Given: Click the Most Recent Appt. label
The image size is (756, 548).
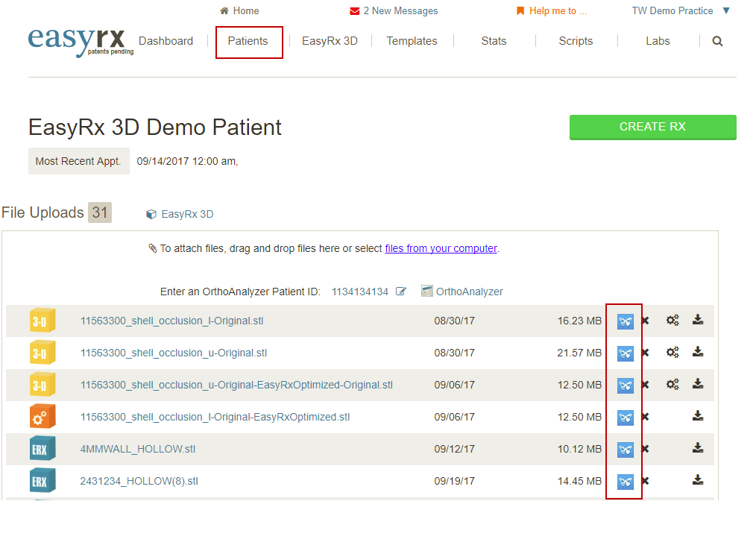Looking at the screenshot, I should [x=78, y=161].
